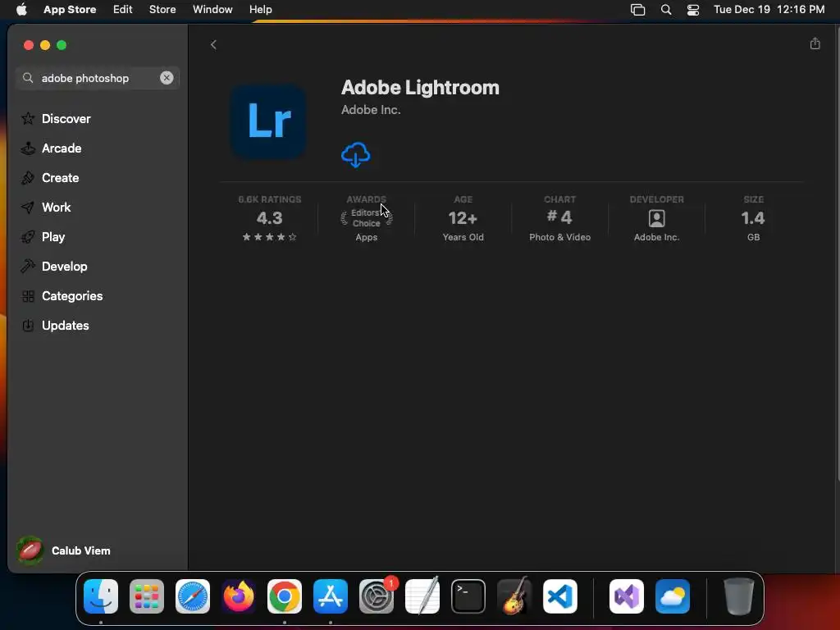View the Editors' Choice award
The height and width of the screenshot is (630, 840).
coord(367,218)
